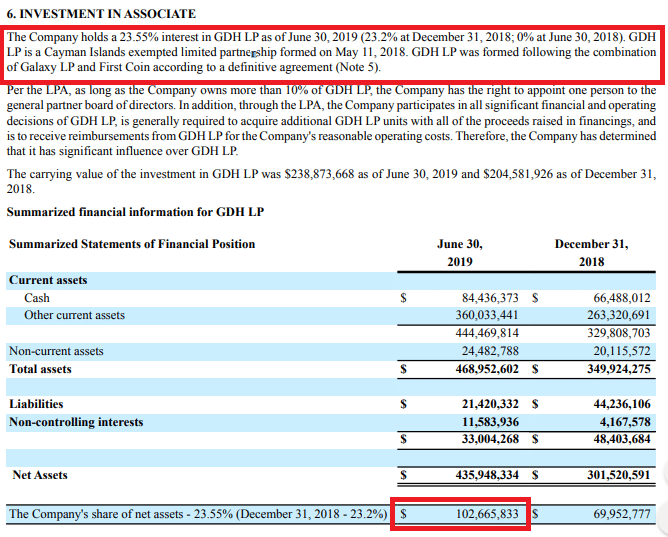Viewport: 668px width, 537px height.
Task: Click the 'Net Assets' row label
Action: [40, 475]
